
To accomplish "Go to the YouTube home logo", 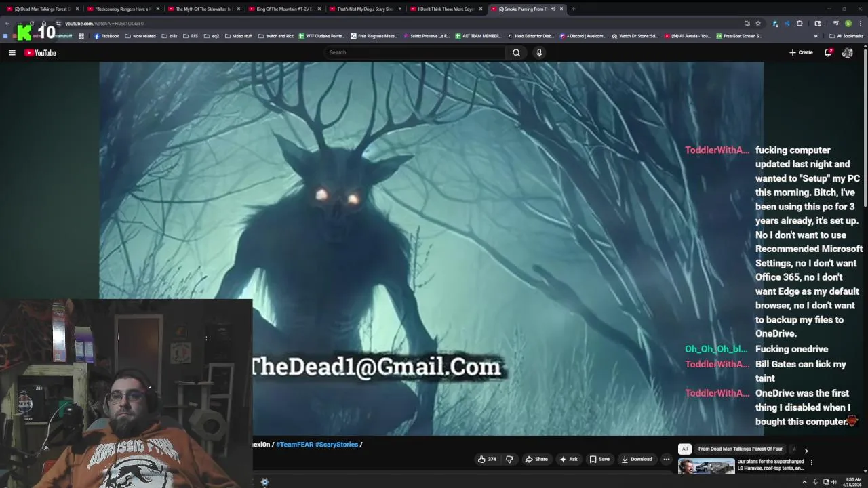I will (x=41, y=52).
